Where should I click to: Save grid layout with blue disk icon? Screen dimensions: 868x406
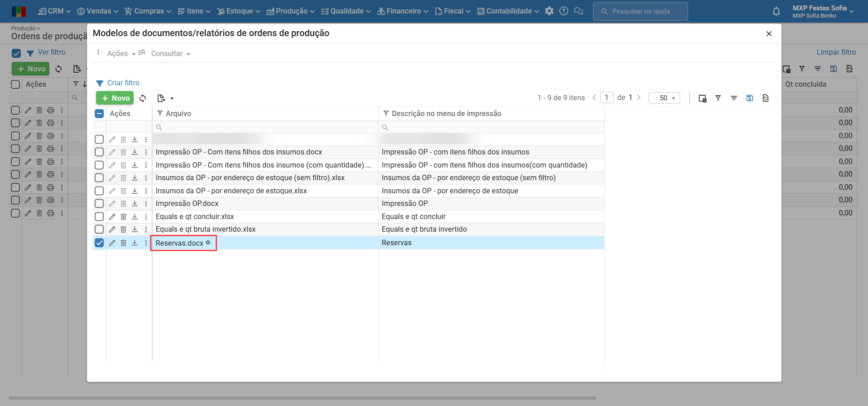(x=750, y=98)
